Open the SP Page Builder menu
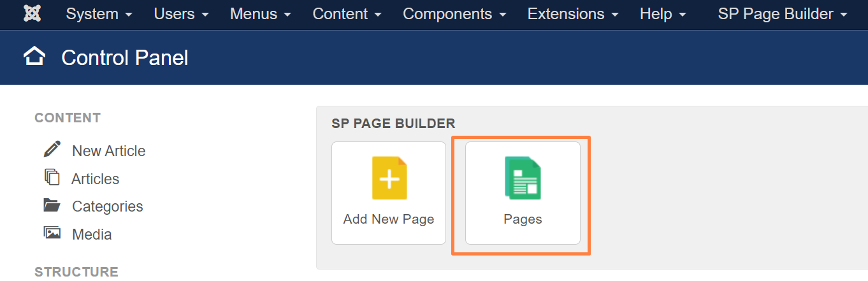 (x=783, y=14)
